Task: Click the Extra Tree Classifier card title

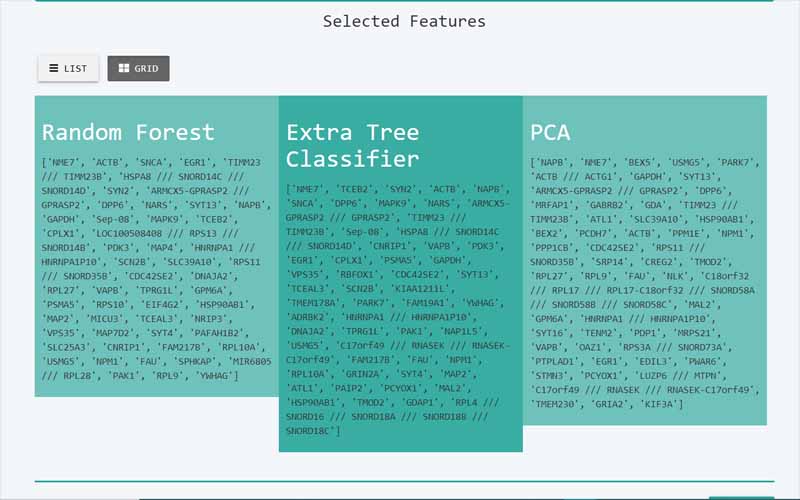Action: point(352,145)
